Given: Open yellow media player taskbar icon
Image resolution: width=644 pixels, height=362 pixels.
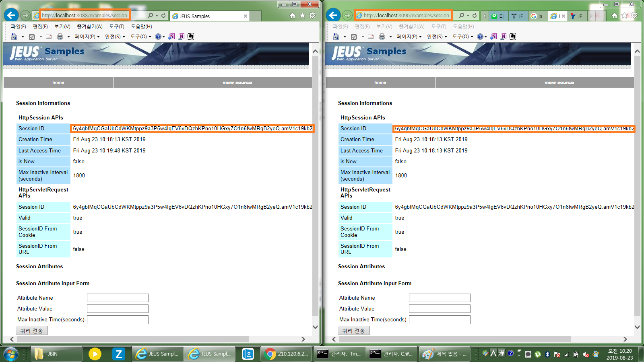Looking at the screenshot, I should tap(95, 354).
